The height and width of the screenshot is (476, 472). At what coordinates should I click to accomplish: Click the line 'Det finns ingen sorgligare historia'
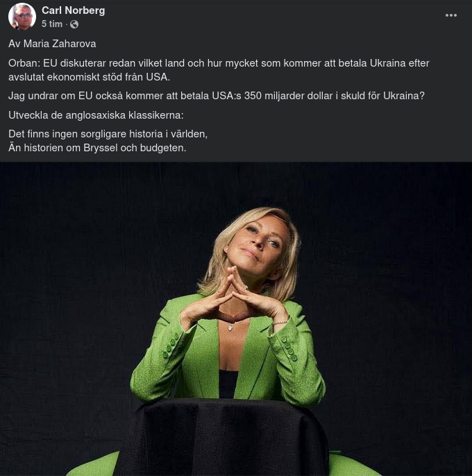click(x=108, y=134)
